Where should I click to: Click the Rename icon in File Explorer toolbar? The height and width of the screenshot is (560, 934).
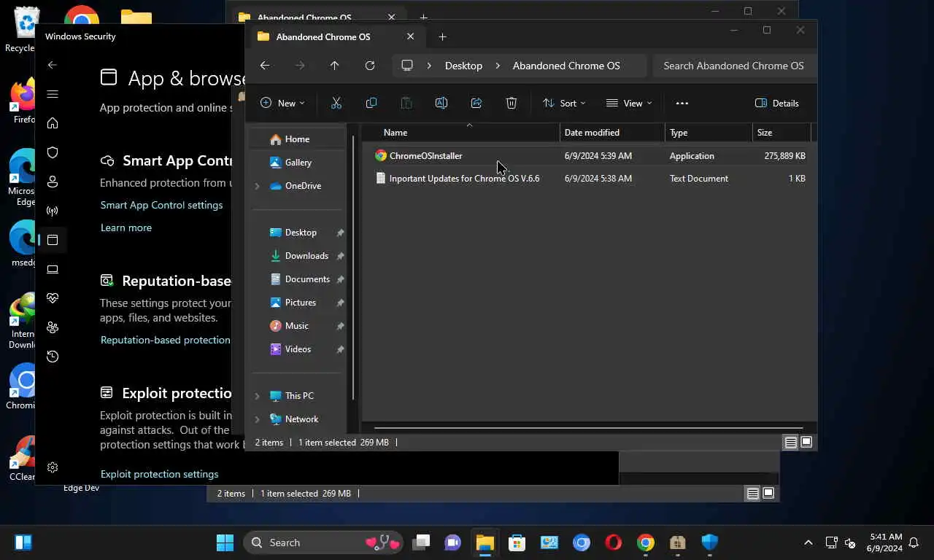[x=441, y=103]
